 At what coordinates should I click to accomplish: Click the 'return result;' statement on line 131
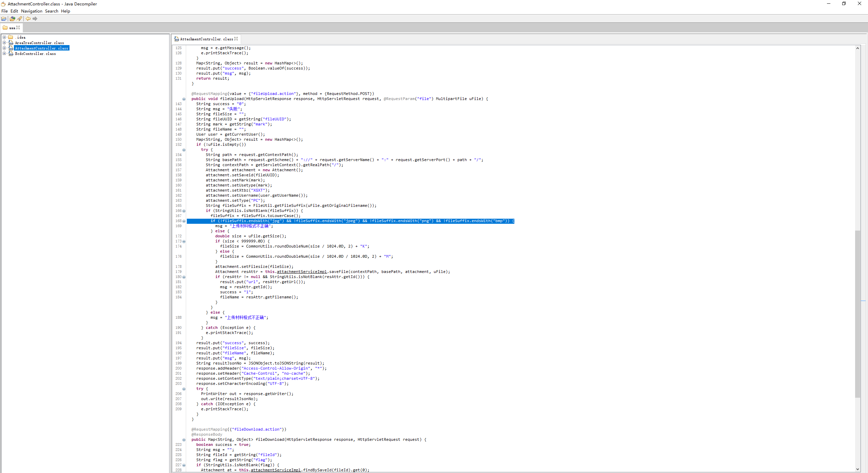coord(213,79)
